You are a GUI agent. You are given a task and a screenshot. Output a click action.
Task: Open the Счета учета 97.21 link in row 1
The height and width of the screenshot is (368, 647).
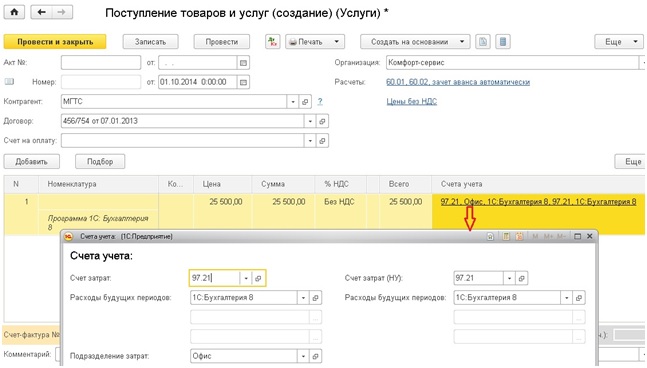(538, 202)
